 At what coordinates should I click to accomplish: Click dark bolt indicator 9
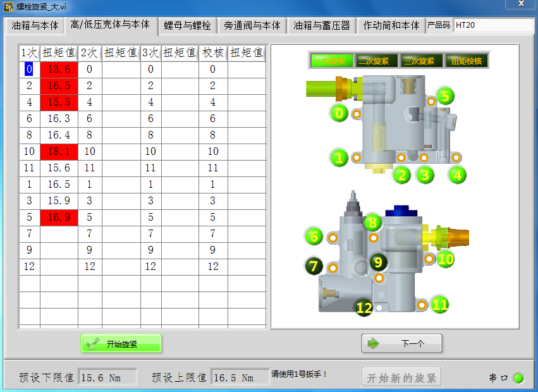point(378,262)
